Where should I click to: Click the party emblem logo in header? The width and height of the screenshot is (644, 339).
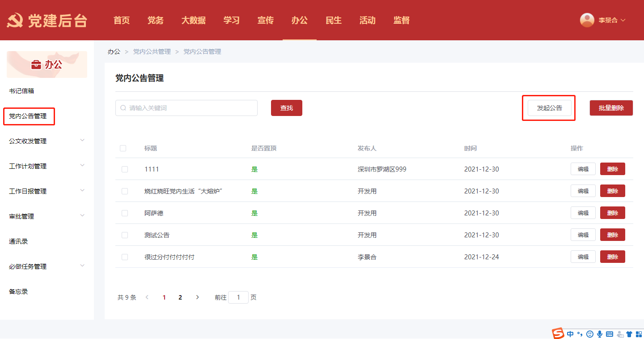15,21
